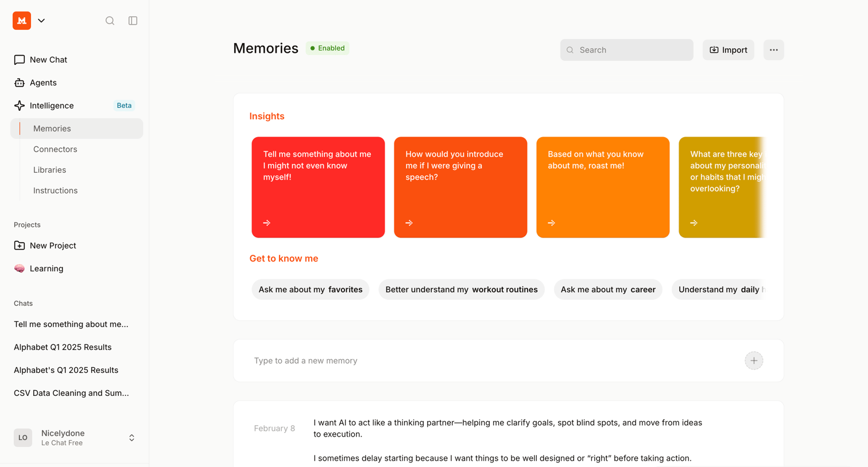Click the plus button to add memory
This screenshot has height=467, width=868.
click(754, 361)
